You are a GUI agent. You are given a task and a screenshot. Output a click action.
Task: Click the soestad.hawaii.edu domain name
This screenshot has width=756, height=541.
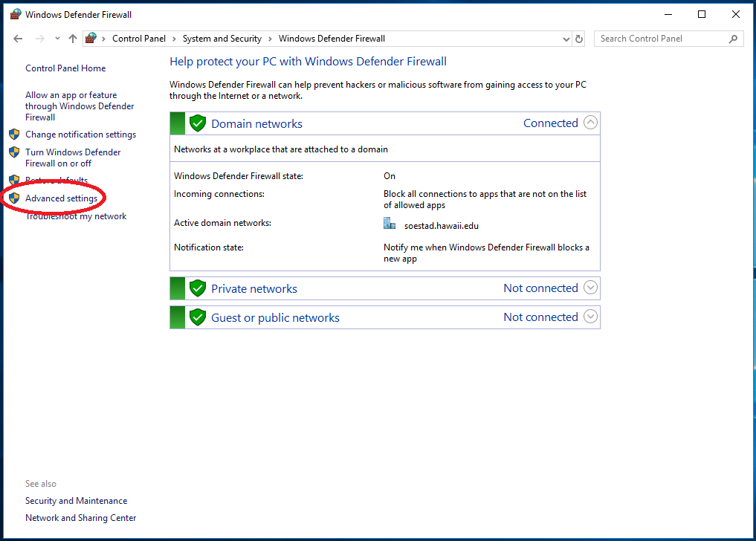(441, 226)
